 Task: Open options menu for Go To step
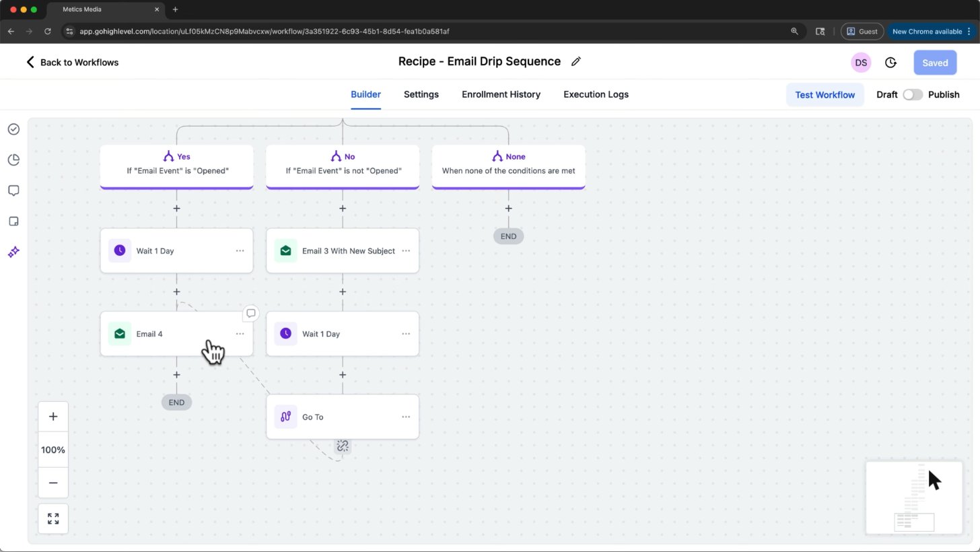click(406, 417)
